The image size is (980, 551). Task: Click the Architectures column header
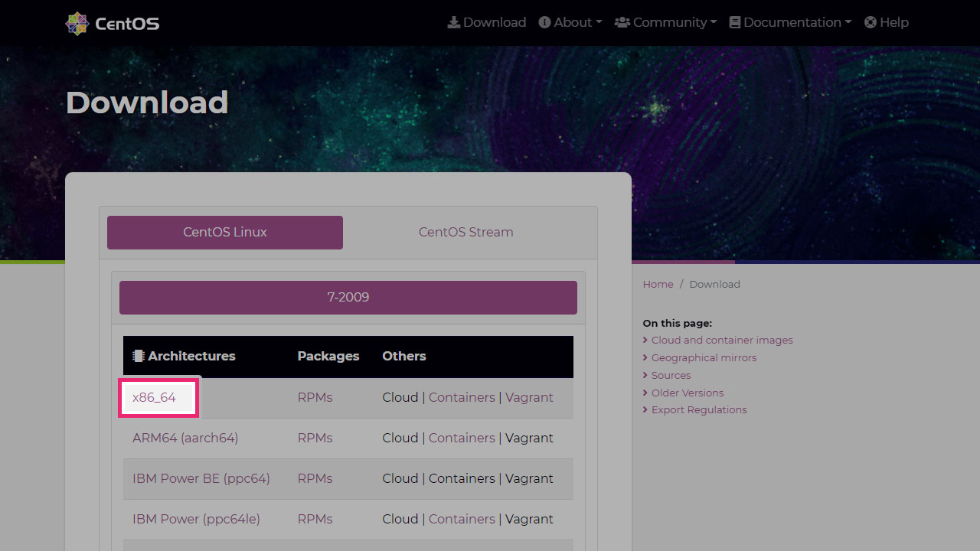point(191,356)
